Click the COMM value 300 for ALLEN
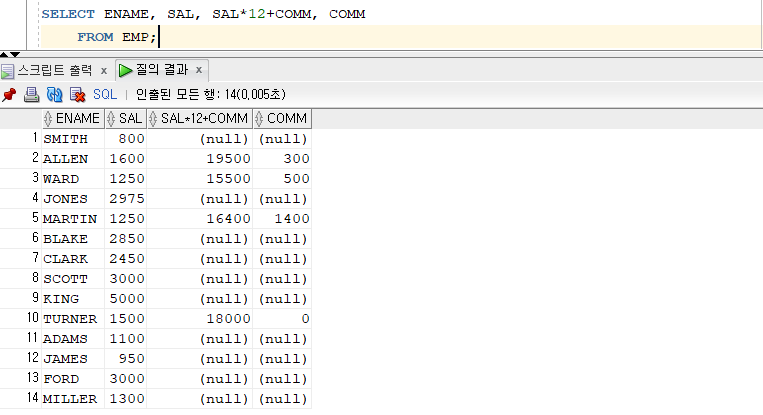 tap(282, 159)
